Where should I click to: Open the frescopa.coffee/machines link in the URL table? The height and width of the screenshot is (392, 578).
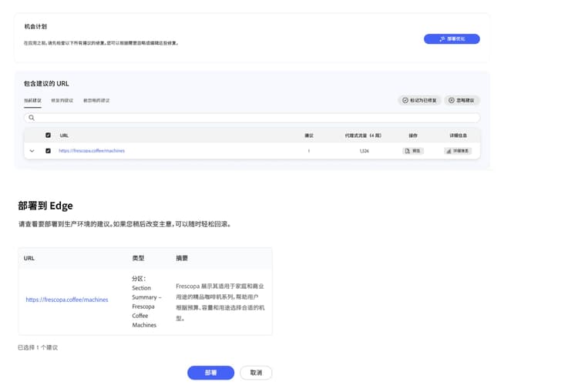point(92,151)
